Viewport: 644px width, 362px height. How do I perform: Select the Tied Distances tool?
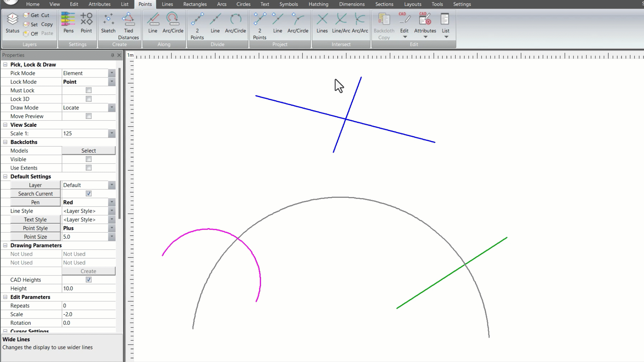tap(128, 20)
